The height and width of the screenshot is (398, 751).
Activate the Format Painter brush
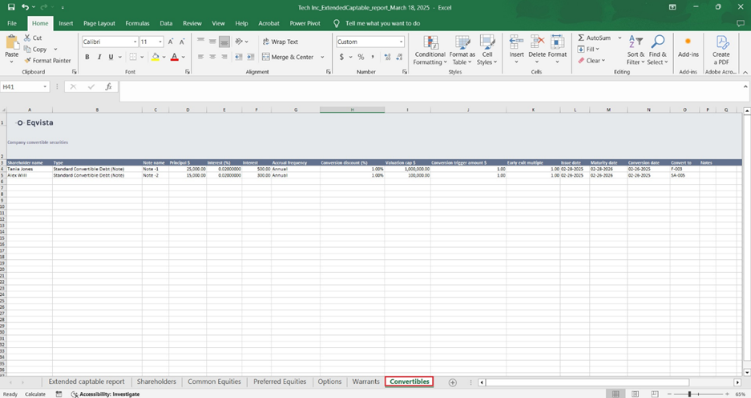tap(28, 60)
